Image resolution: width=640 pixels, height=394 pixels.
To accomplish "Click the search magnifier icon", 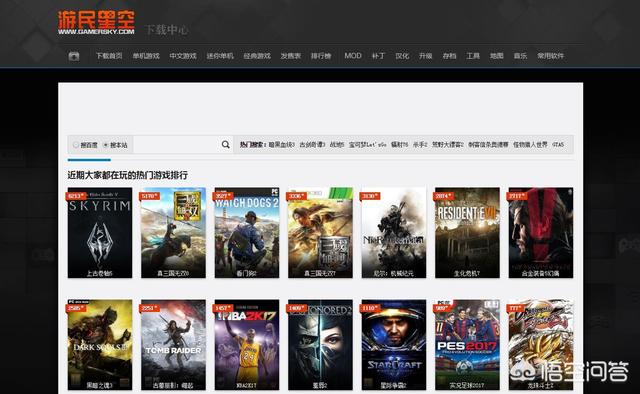I will pos(225,145).
